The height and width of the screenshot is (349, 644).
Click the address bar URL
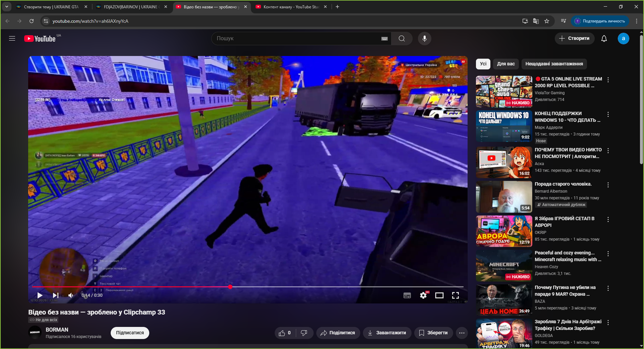click(90, 21)
